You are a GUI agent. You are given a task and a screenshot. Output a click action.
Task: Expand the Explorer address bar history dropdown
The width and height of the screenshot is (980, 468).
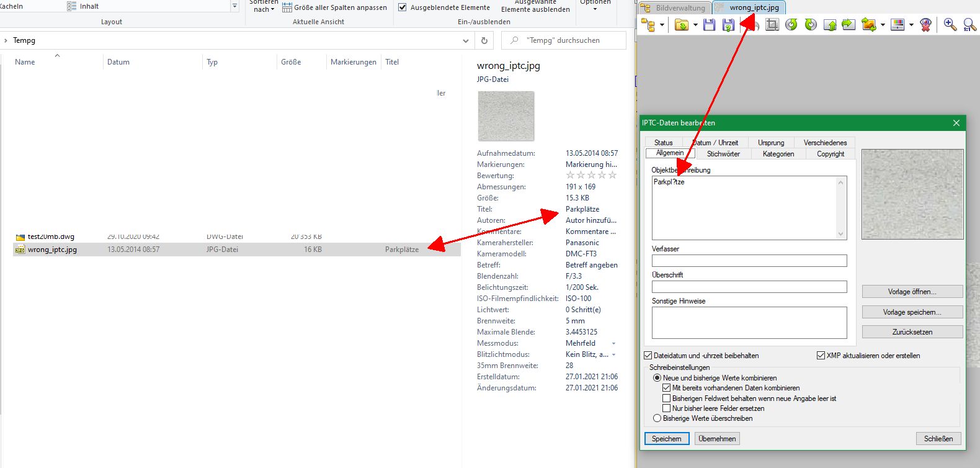[466, 40]
